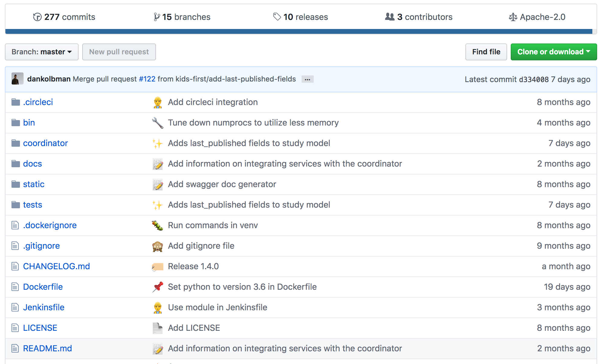The image size is (602, 364).
Task: Click the dankolbman avatar icon
Action: point(17,79)
